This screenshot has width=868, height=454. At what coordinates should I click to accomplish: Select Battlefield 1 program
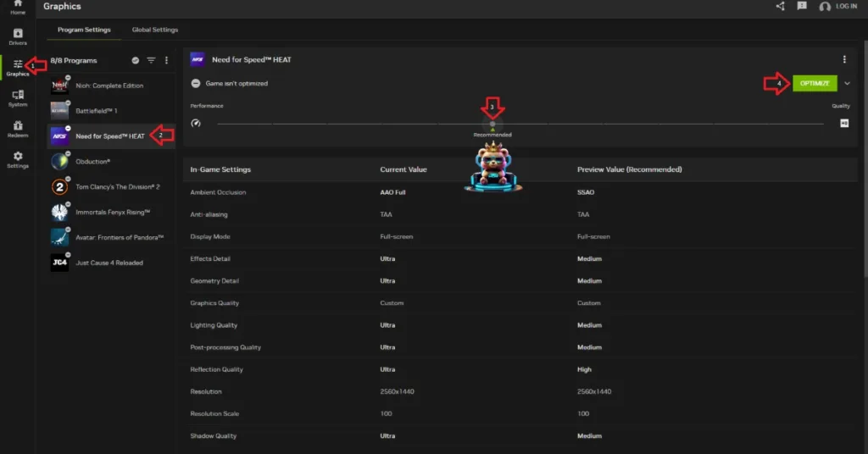(111, 111)
